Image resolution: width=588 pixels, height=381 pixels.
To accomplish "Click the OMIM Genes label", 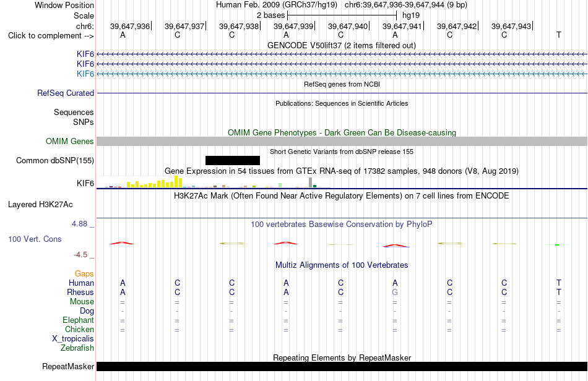I will coord(70,141).
